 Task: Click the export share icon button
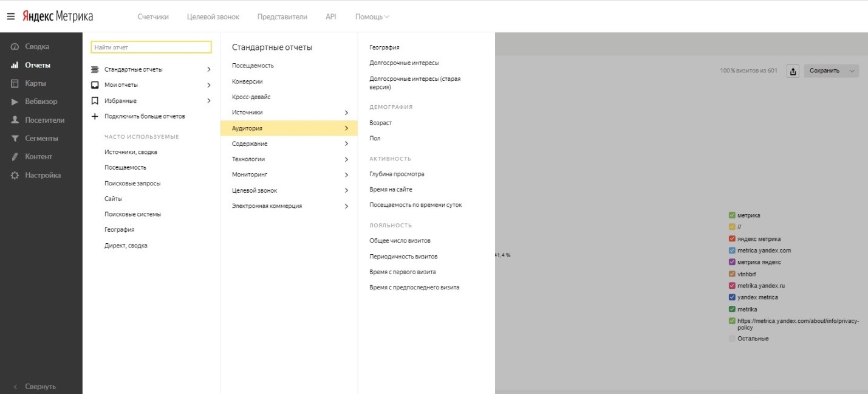pyautogui.click(x=793, y=71)
